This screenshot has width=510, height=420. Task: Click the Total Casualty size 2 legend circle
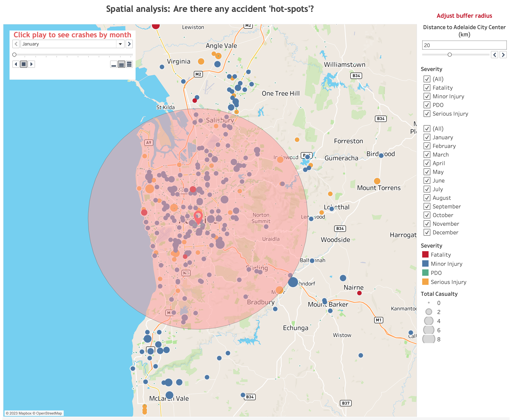[x=429, y=312]
